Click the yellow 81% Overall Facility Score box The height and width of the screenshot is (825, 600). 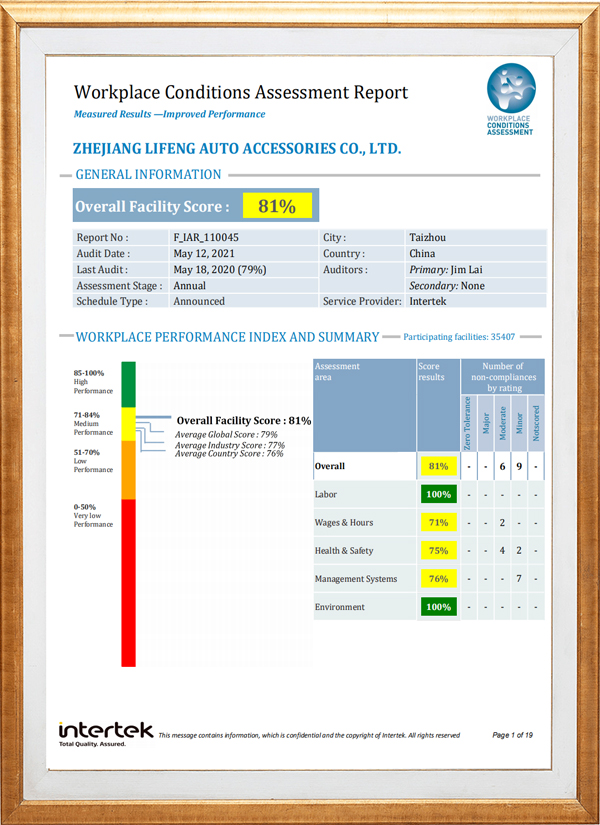pos(277,207)
